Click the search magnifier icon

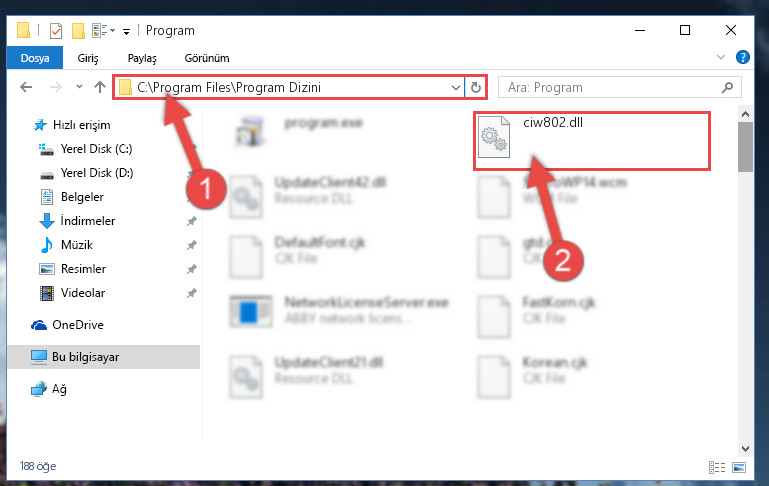tap(727, 87)
